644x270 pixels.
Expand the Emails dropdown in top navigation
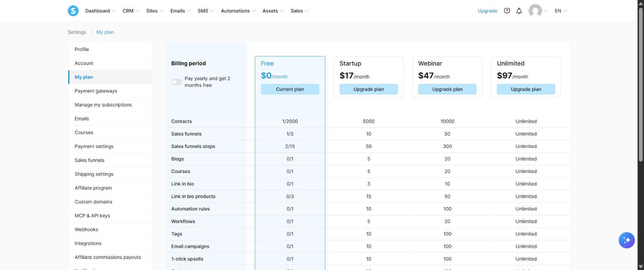[180, 11]
